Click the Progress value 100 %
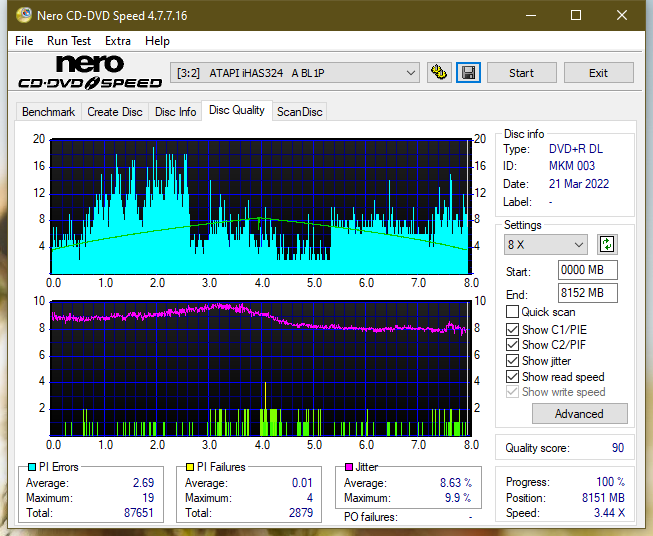The width and height of the screenshot is (653, 536). [611, 482]
